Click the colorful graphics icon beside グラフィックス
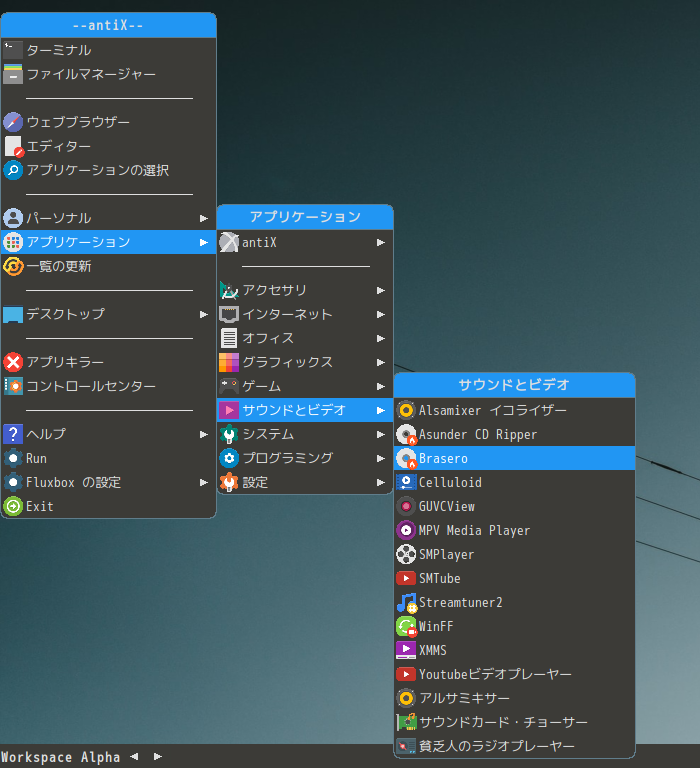Viewport: 700px width, 768px height. click(229, 362)
